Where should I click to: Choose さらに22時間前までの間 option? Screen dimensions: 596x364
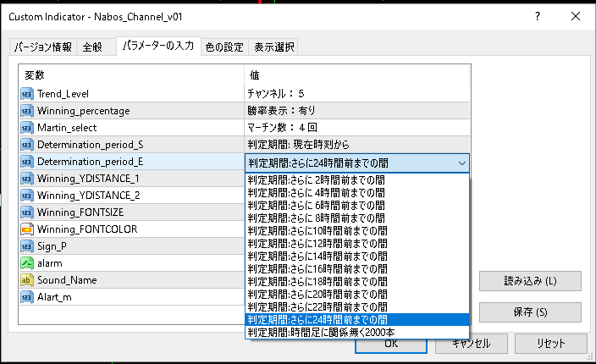click(357, 307)
